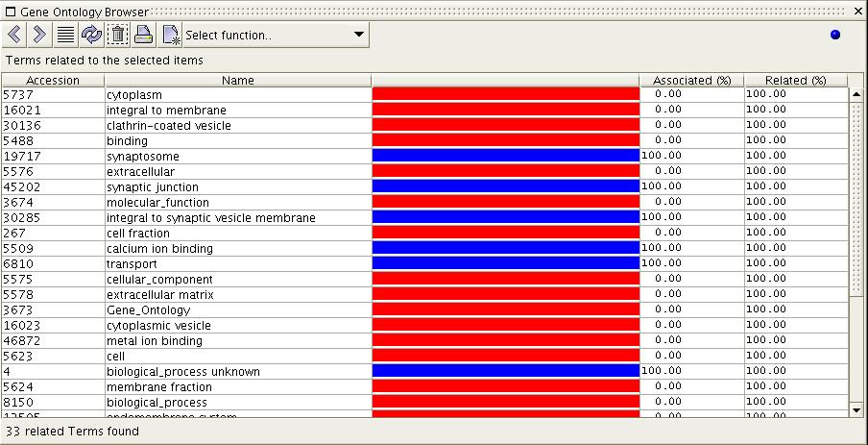The height and width of the screenshot is (445, 868).
Task: Sort by the Associated (%) column header
Action: point(691,81)
